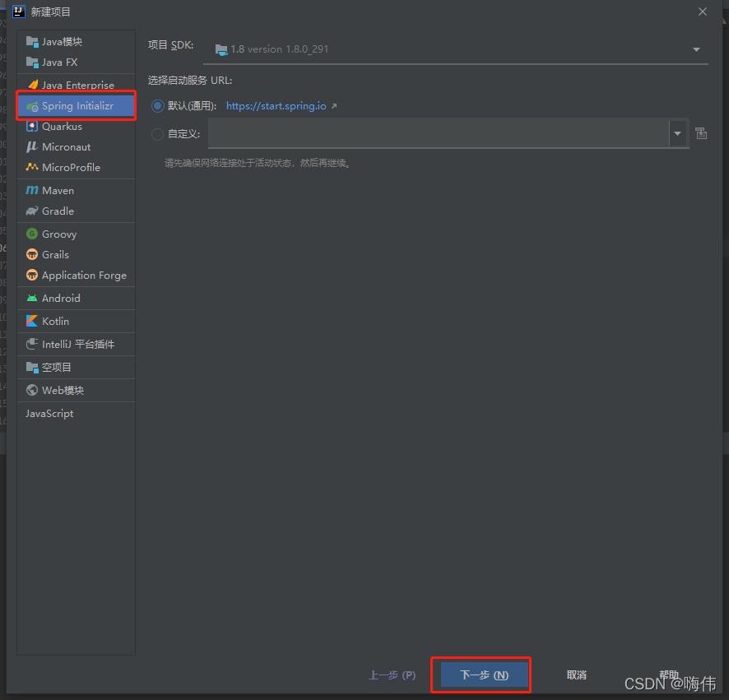Click the MicroProfile logo icon
The image size is (729, 700).
pos(32,167)
